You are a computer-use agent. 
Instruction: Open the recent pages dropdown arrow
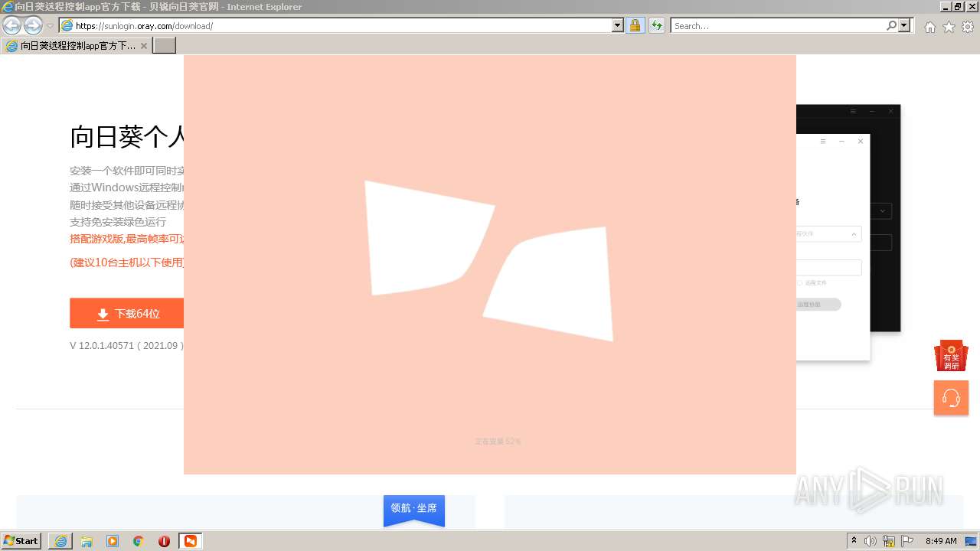[50, 26]
